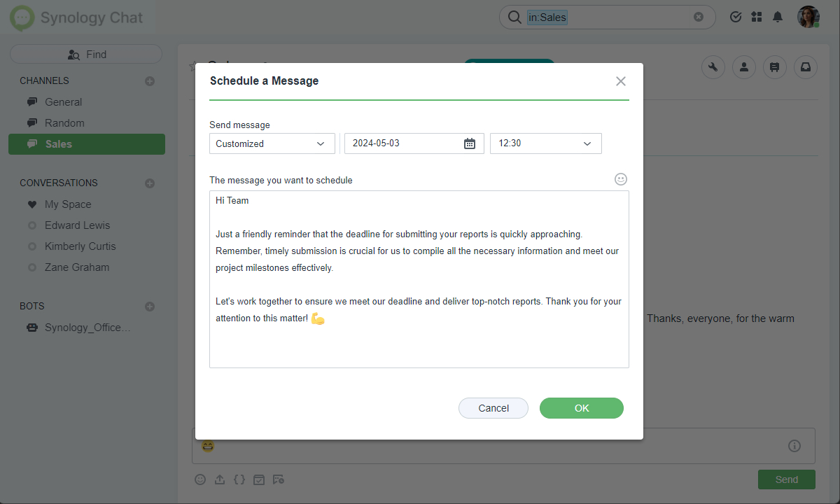Image resolution: width=840 pixels, height=504 pixels.
Task: Clear the search field text
Action: click(x=699, y=17)
